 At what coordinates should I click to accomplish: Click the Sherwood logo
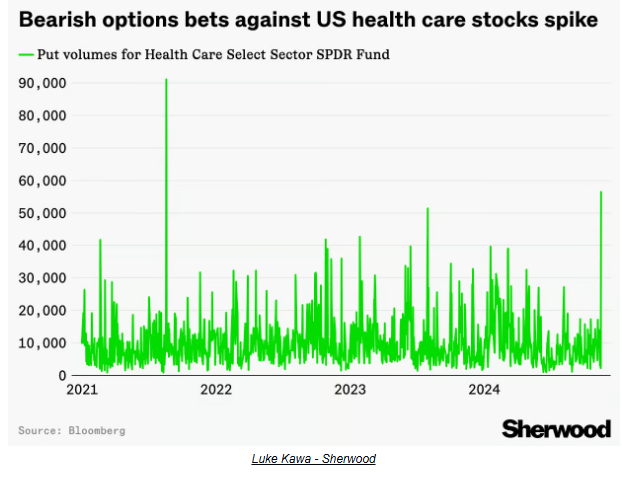555,429
